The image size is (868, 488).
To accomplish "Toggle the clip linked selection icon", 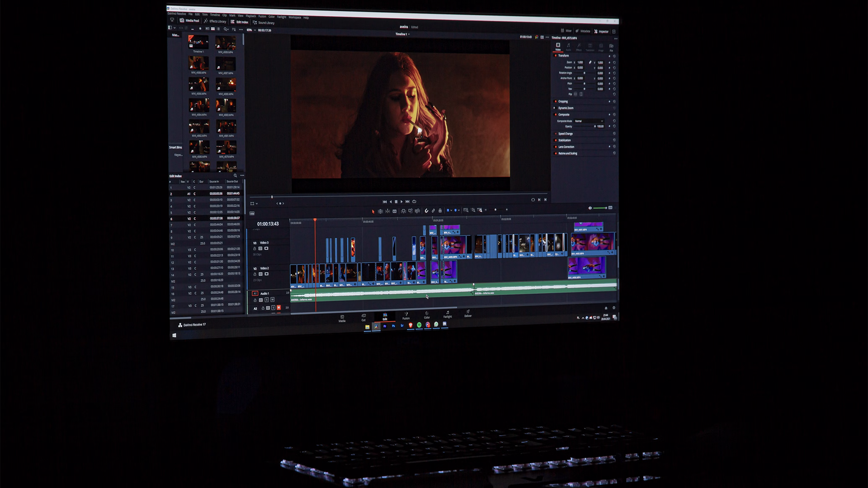I will [433, 211].
